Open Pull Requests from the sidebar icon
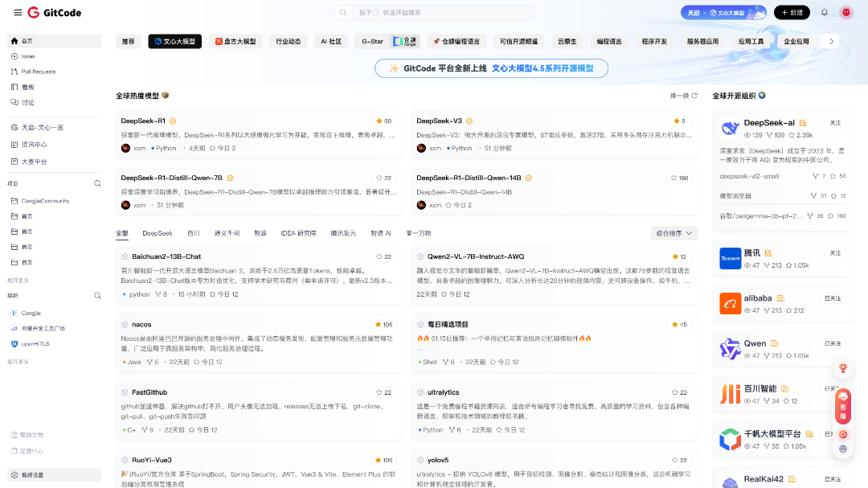The height and width of the screenshot is (488, 868). tap(13, 72)
